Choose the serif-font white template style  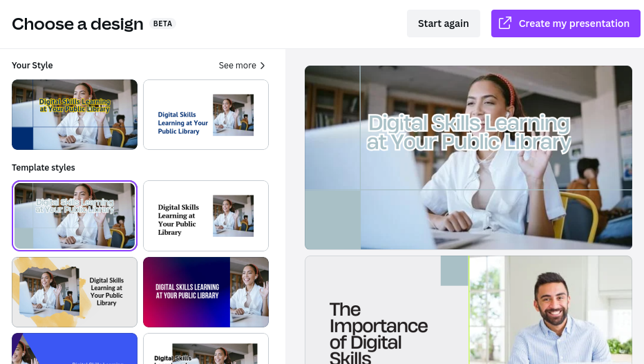206,215
